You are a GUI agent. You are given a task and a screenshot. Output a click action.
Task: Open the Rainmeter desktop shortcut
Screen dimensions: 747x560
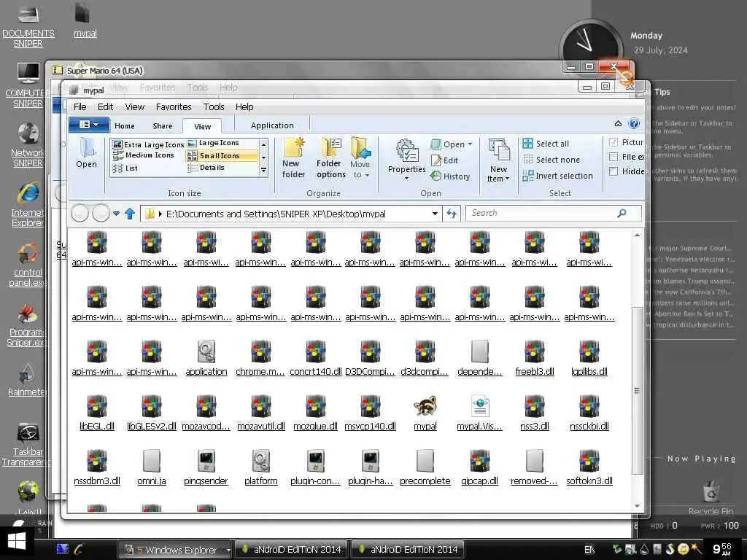(x=27, y=380)
